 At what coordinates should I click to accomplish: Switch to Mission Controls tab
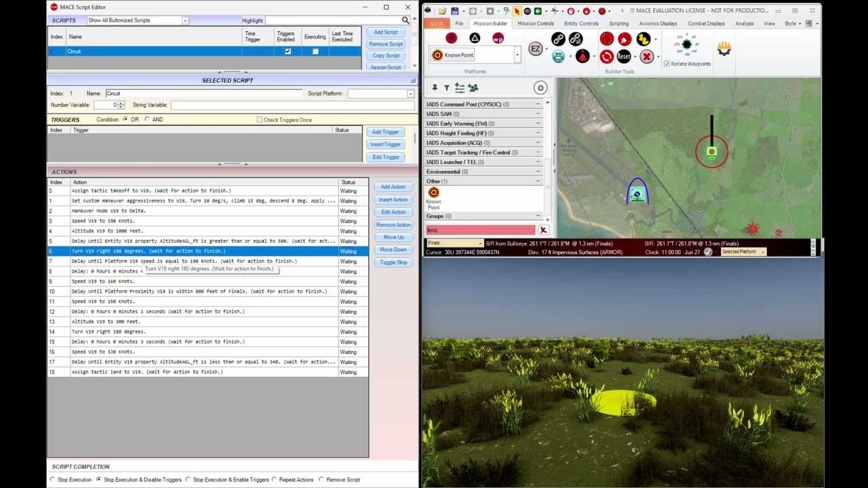(536, 24)
